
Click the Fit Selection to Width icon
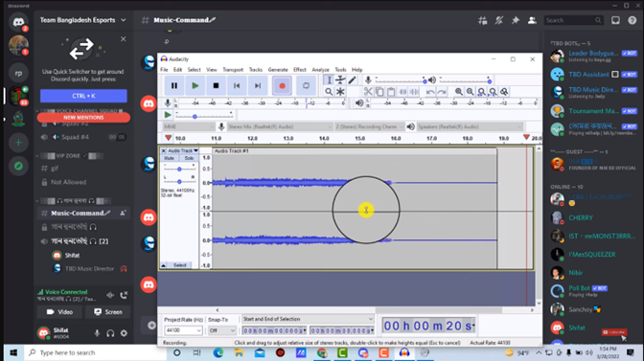(x=481, y=92)
